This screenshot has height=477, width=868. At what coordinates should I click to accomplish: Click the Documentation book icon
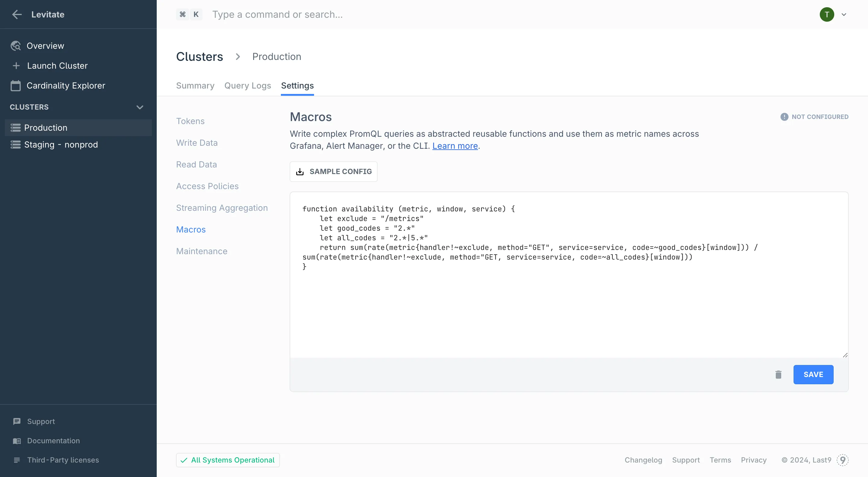click(x=17, y=441)
